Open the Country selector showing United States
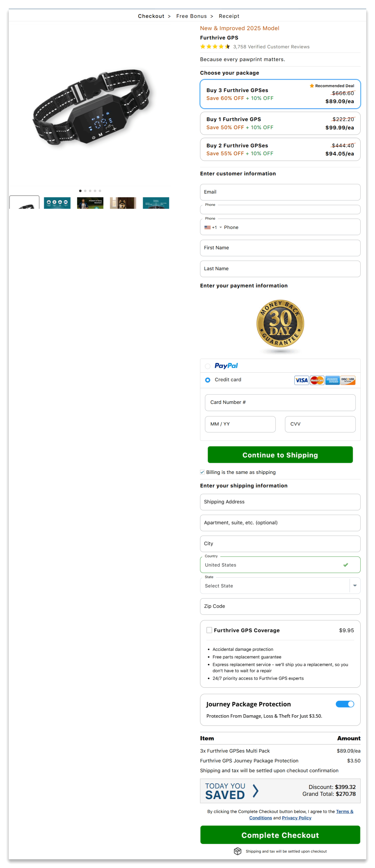 point(280,565)
